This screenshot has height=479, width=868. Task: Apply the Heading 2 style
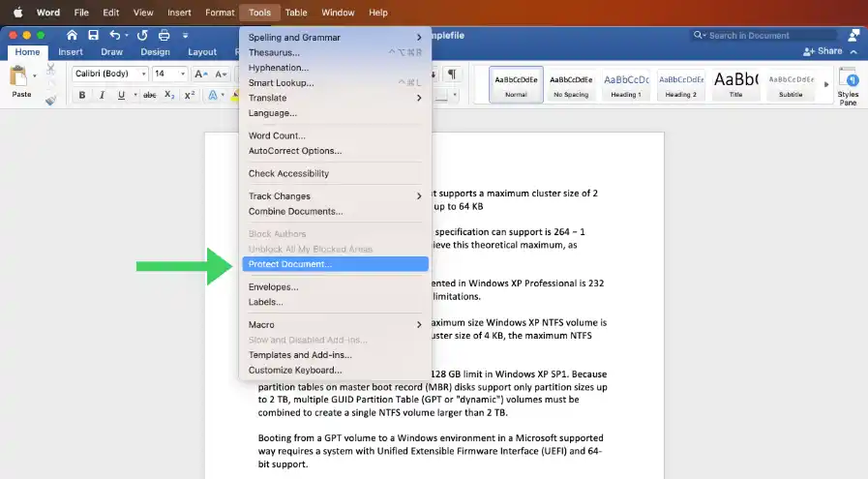681,85
